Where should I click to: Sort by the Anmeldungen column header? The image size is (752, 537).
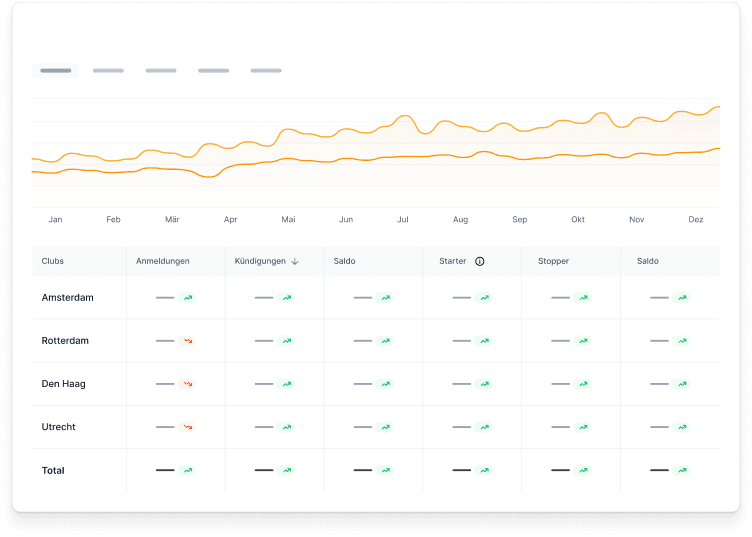pos(163,262)
